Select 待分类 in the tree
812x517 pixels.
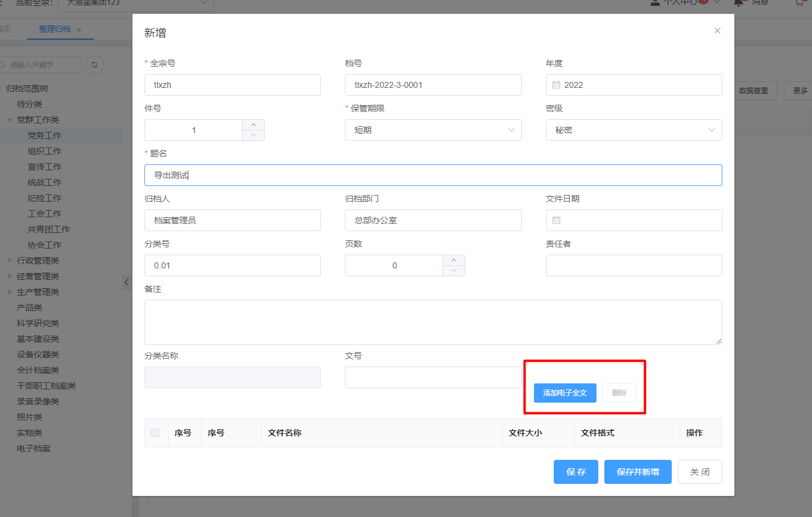point(29,104)
